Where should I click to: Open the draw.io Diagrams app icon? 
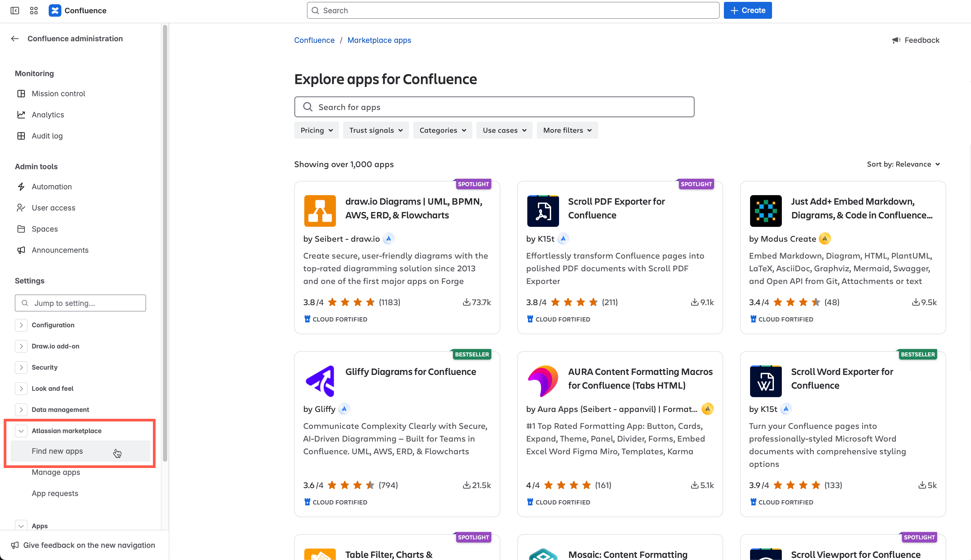tap(320, 210)
